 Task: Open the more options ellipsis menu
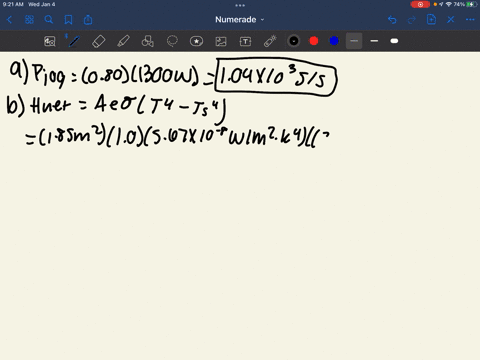point(470,20)
